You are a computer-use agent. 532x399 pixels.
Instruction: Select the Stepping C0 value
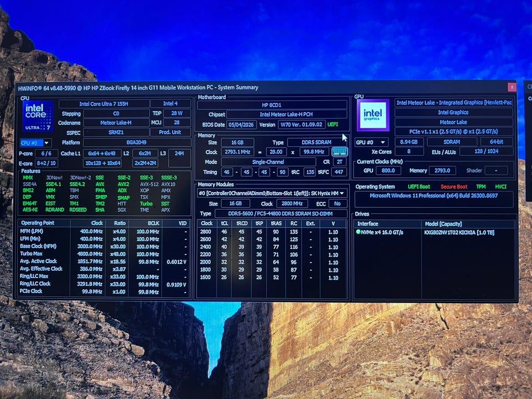tap(116, 113)
